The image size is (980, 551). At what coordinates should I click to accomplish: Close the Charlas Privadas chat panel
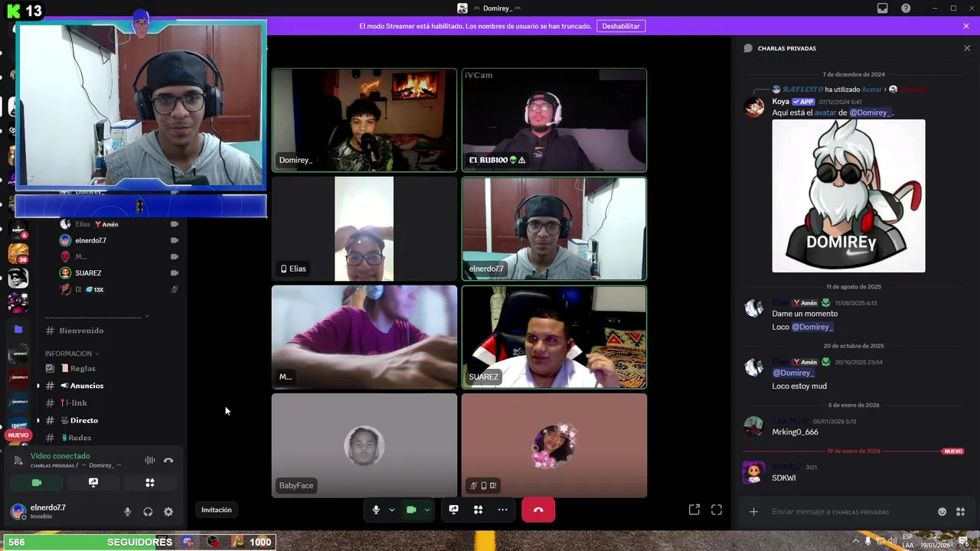967,48
